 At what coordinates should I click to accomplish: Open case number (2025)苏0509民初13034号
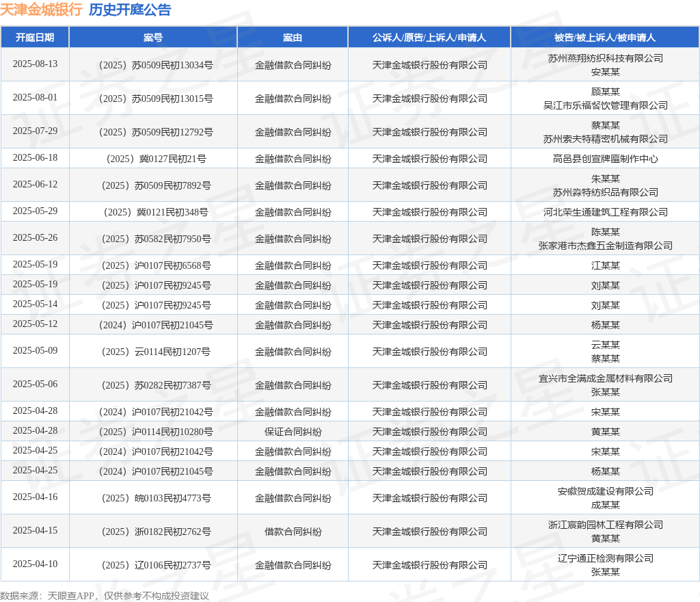tap(153, 65)
